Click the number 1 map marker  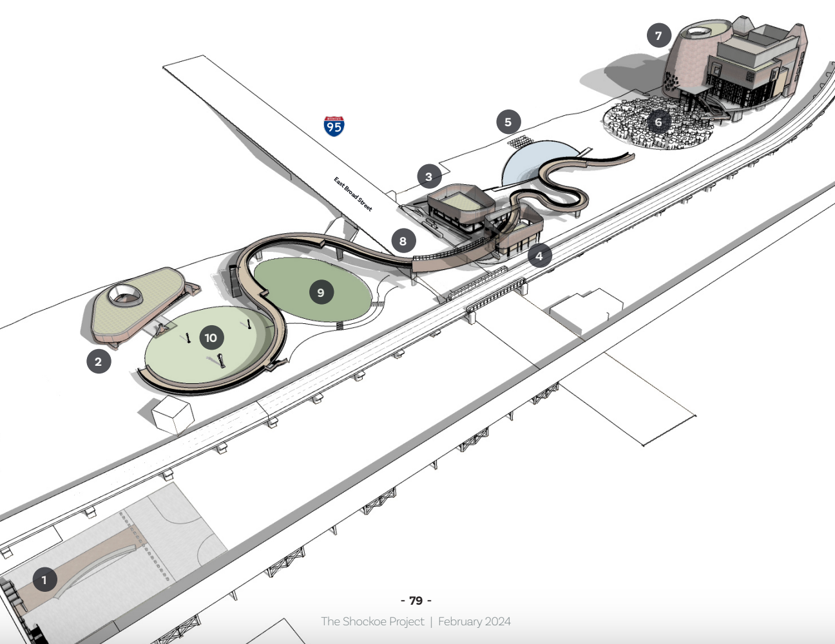click(44, 580)
